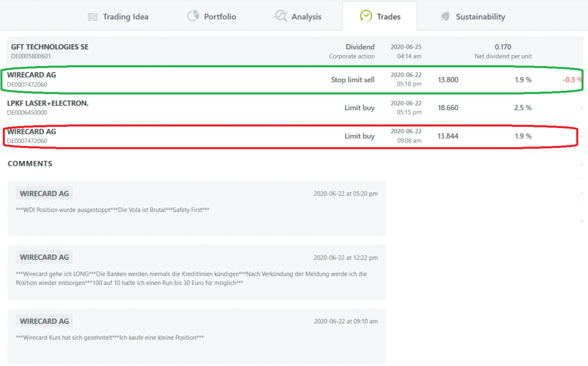The image size is (588, 366).
Task: Open GFT Technologies SE dividend entry
Action: tap(50, 47)
